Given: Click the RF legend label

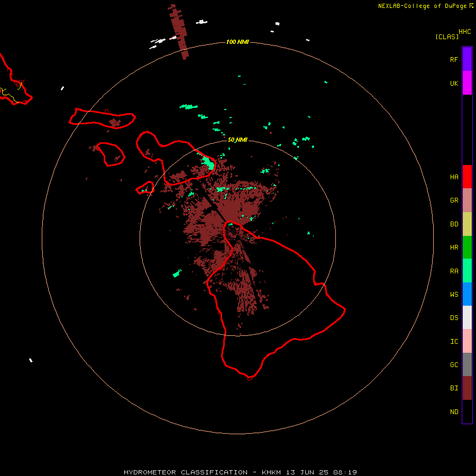Looking at the screenshot, I should [454, 59].
